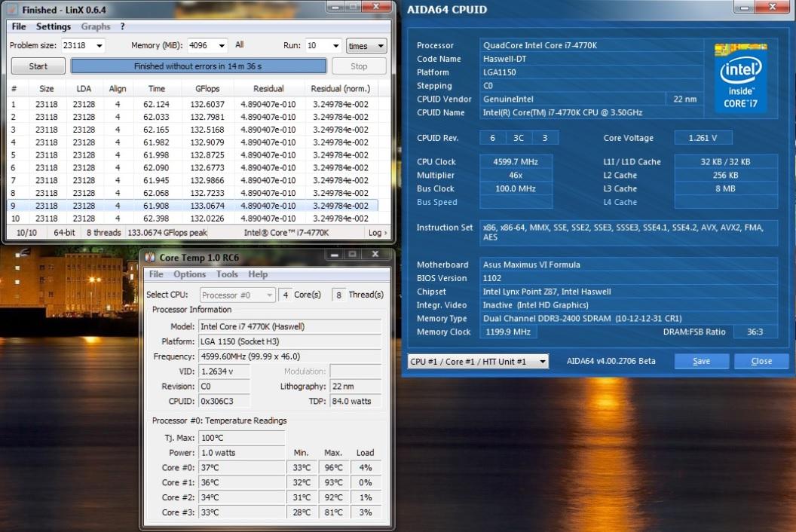Select LinX result row 9
The height and width of the screenshot is (532, 796).
tap(193, 206)
